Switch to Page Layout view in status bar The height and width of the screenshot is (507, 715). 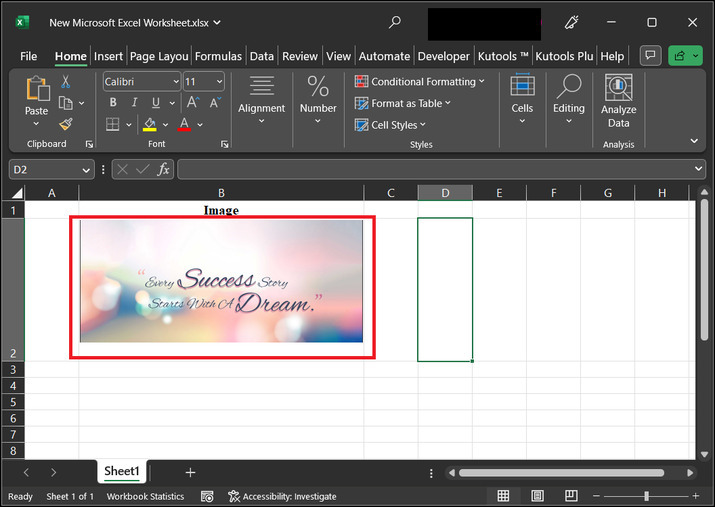[538, 496]
